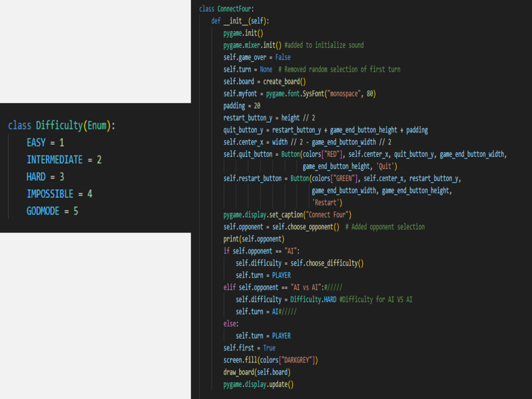Click the 'if self.opponent == "AI":' line
Image resolution: width=532 pixels, height=399 pixels.
261,251
